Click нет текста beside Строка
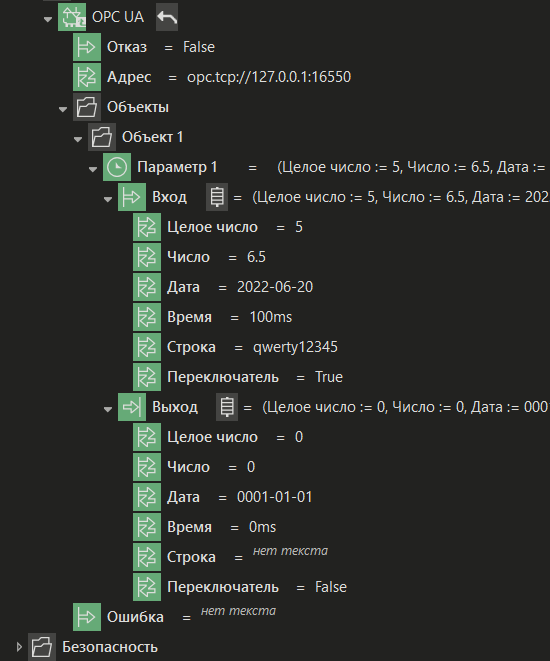The width and height of the screenshot is (550, 661). 290,551
